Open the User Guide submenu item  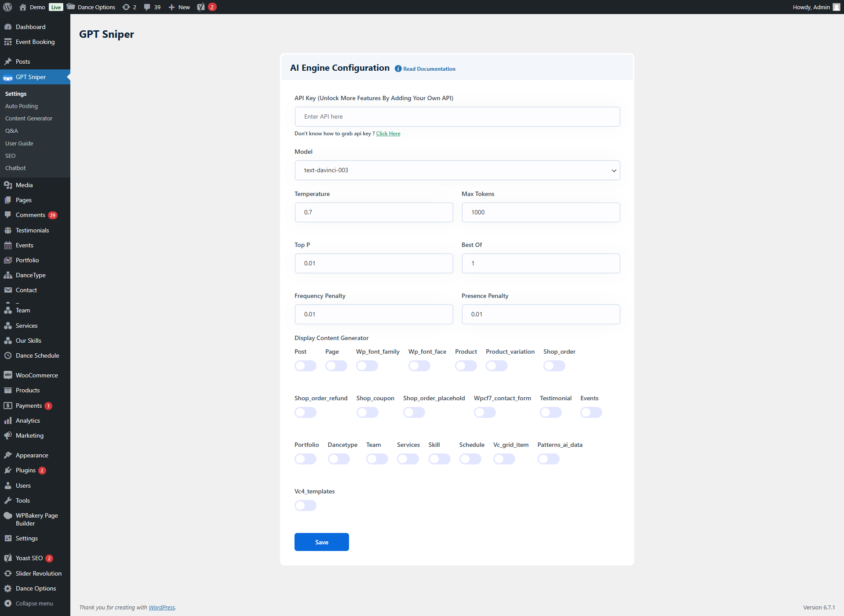19,143
